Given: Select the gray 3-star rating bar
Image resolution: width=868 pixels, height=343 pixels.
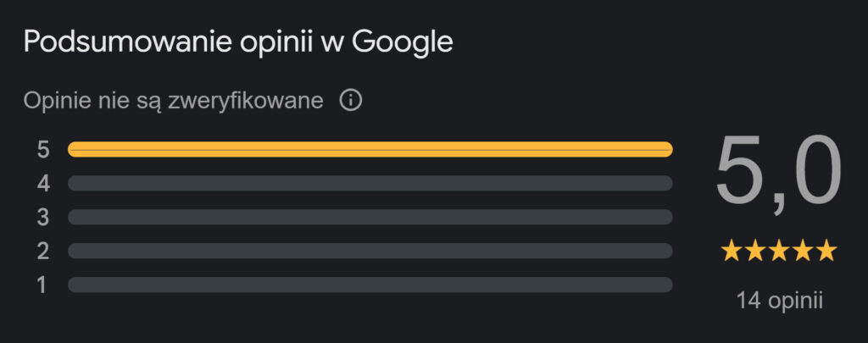Looking at the screenshot, I should click(370, 217).
